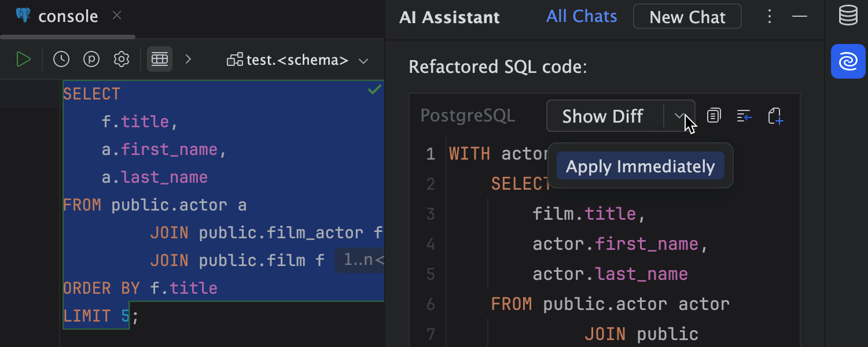Open All Chats list
Screen dimensions: 868x347
[x=582, y=16]
